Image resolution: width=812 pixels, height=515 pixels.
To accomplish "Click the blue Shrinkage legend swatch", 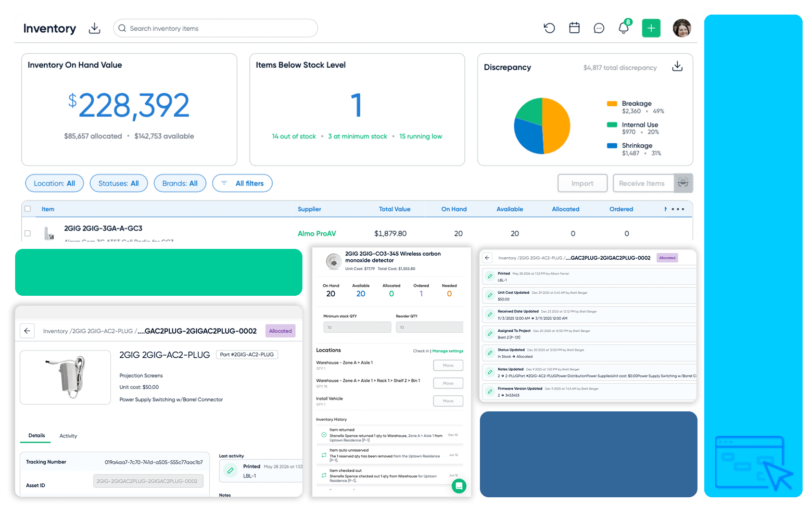I will click(612, 146).
